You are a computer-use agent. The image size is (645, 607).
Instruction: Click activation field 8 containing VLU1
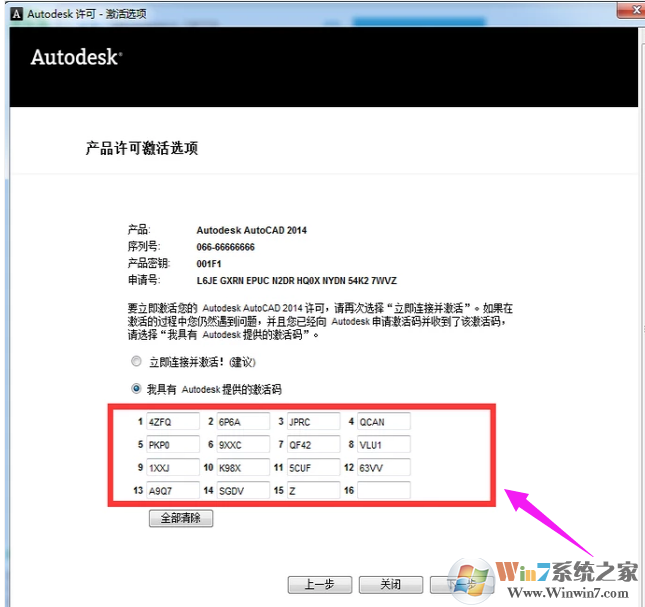click(383, 445)
